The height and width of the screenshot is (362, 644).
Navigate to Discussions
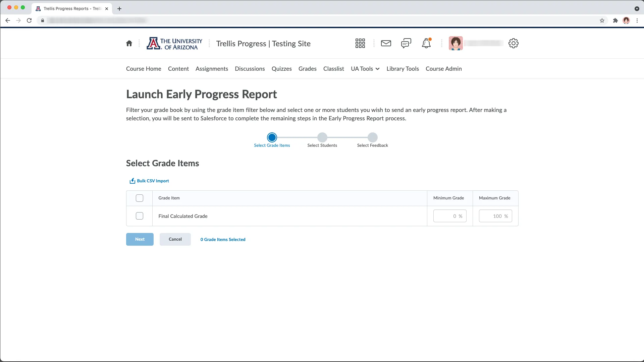click(250, 69)
